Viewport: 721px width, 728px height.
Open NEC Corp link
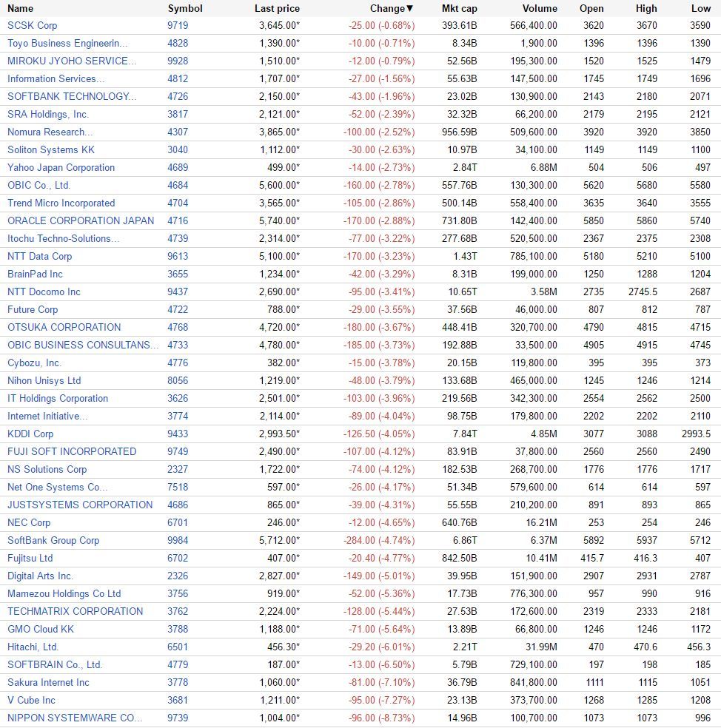[29, 522]
